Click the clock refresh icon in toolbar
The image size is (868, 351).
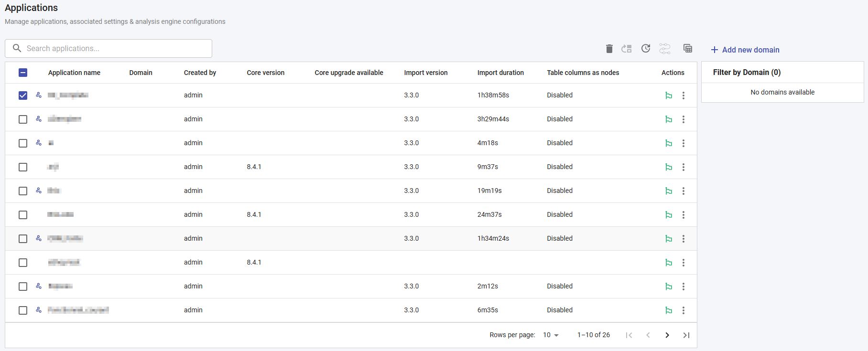(646, 49)
